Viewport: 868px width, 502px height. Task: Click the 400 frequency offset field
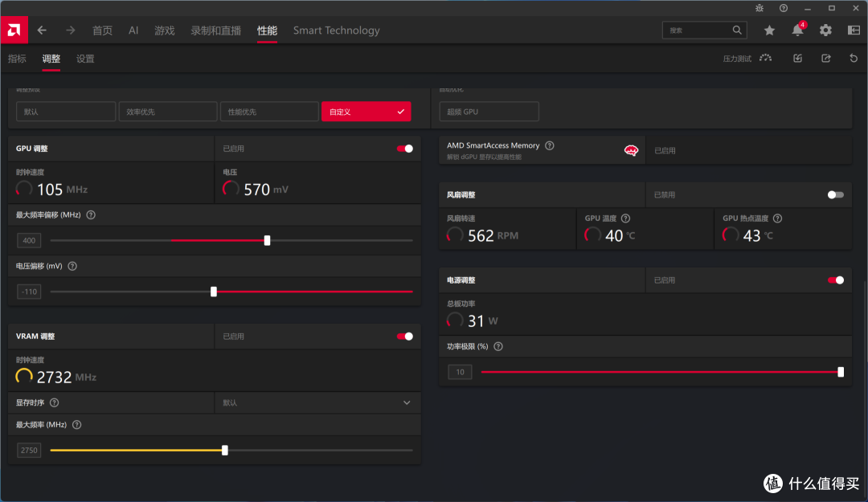[29, 240]
